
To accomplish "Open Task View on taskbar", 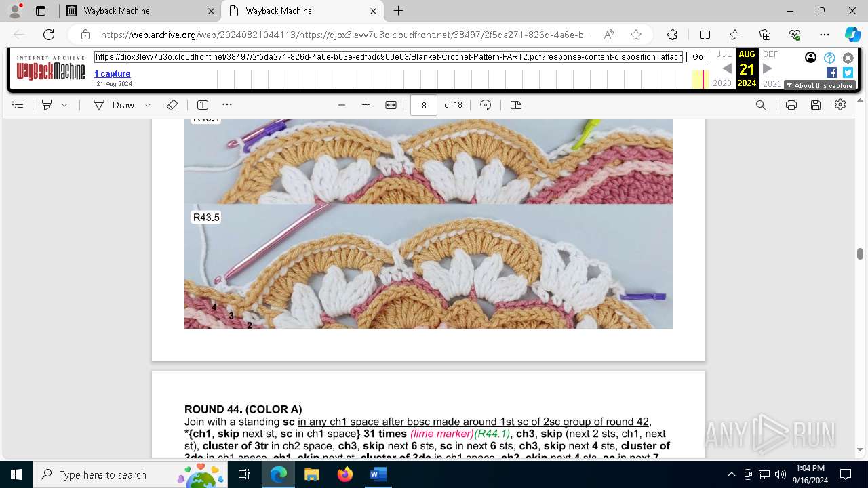I will point(245,474).
